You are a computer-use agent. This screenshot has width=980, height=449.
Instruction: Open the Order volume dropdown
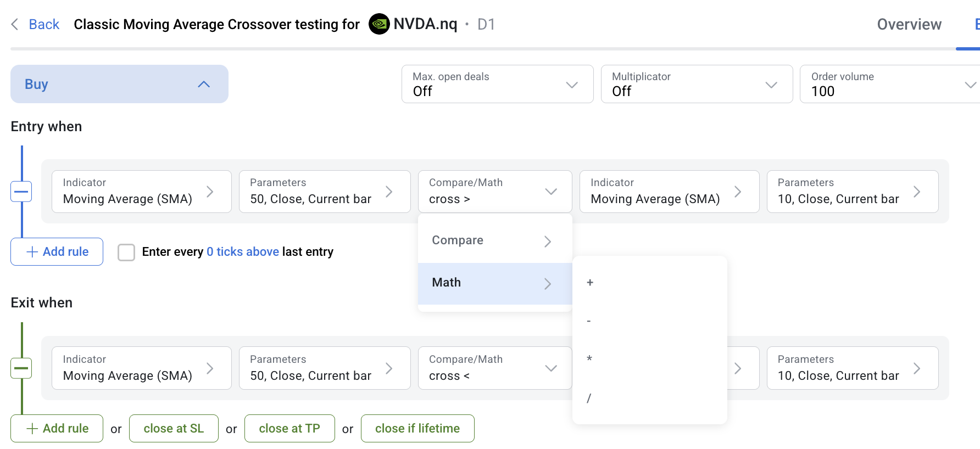click(x=890, y=84)
